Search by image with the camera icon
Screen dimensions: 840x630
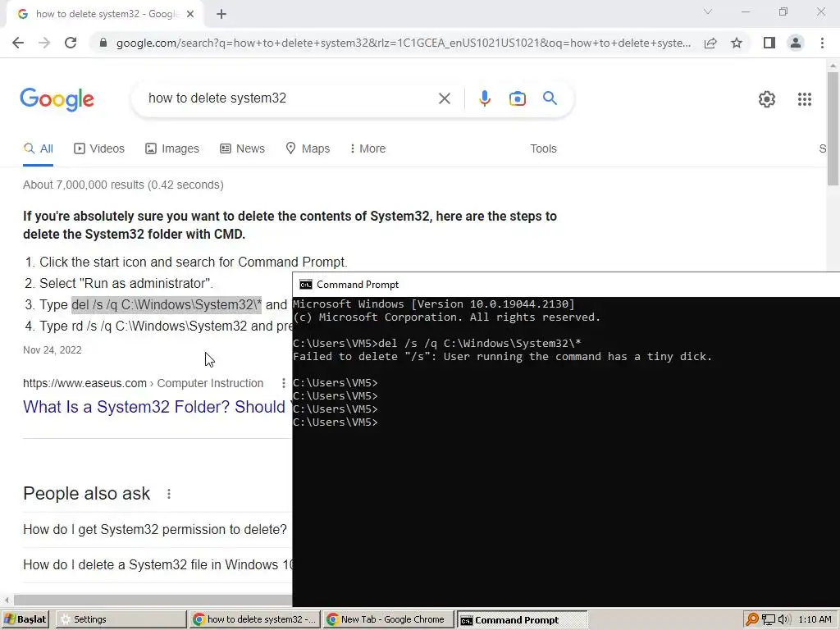point(518,98)
